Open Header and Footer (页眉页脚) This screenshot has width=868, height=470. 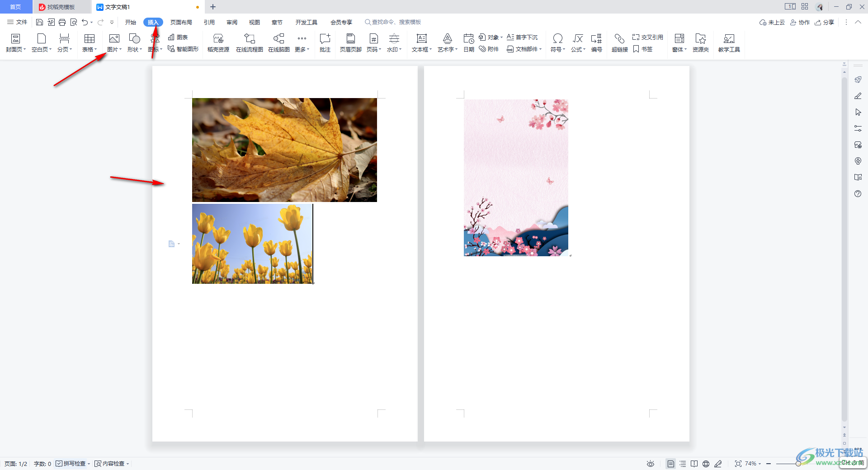(x=351, y=43)
